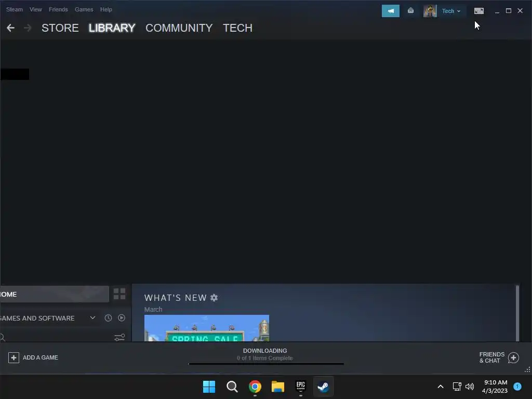This screenshot has width=532, height=399.
Task: Open the Games menu
Action: (84, 9)
